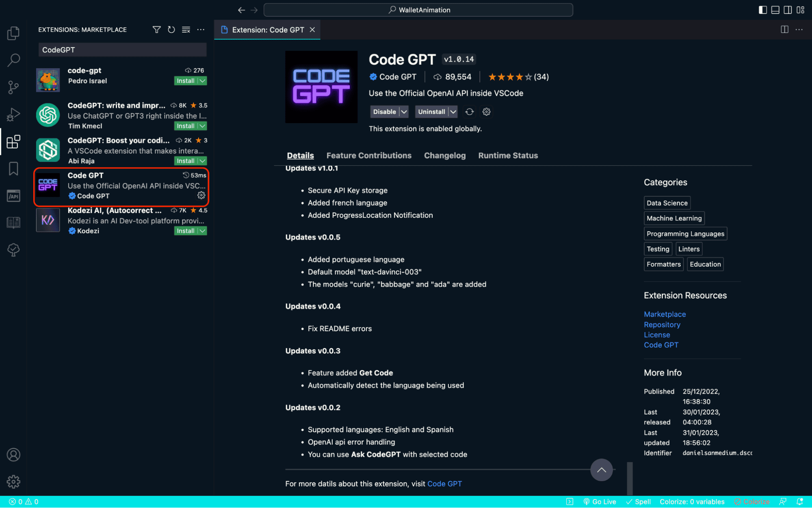Image resolution: width=812 pixels, height=508 pixels.
Task: Focus the extensions search box containing CodeGPT
Action: 122,50
